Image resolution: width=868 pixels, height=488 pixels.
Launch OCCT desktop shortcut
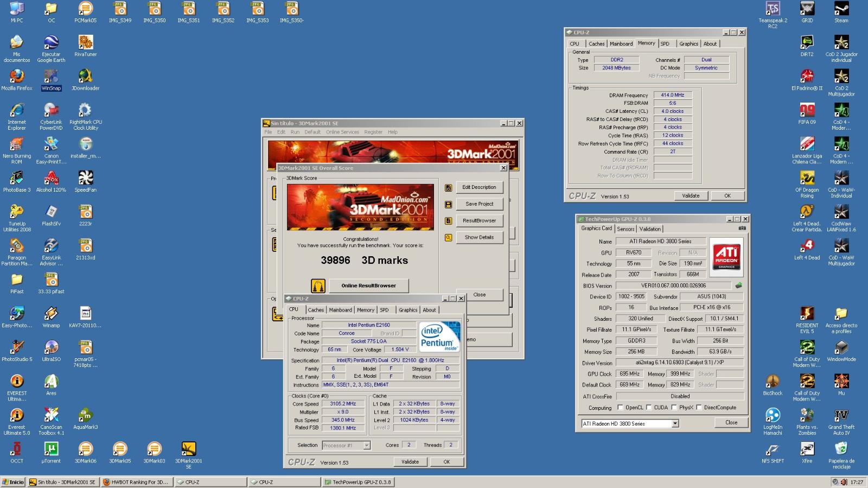pyautogui.click(x=17, y=453)
